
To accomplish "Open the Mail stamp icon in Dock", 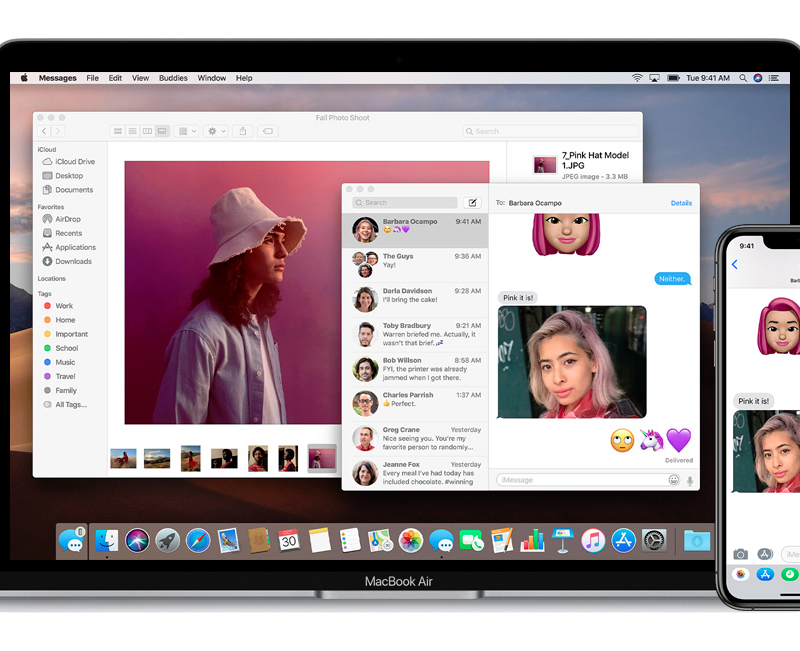I will click(228, 541).
